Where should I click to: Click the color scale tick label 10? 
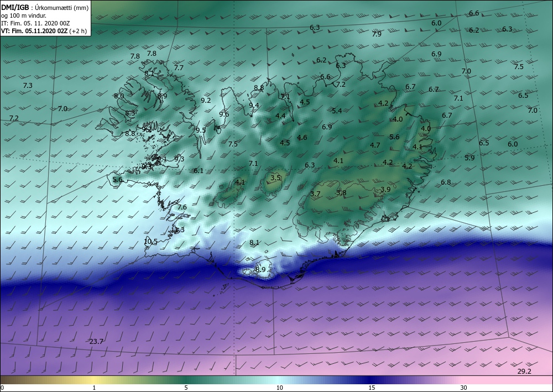click(x=279, y=388)
